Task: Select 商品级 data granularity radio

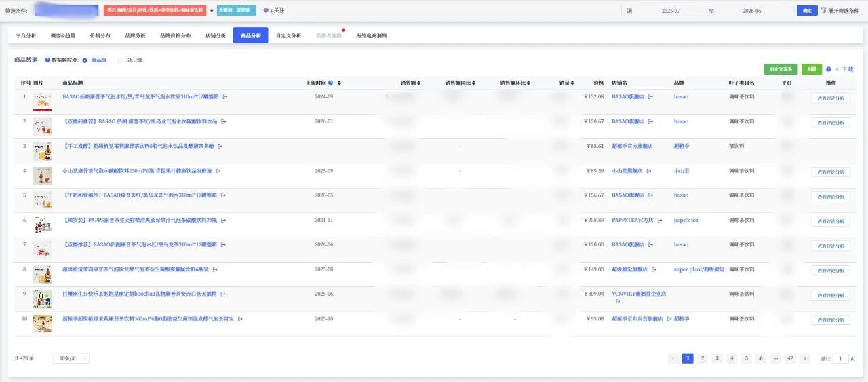Action: (x=85, y=60)
